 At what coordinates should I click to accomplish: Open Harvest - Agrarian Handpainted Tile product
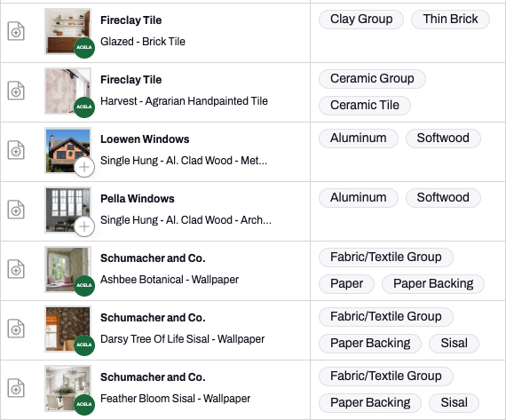click(x=184, y=101)
